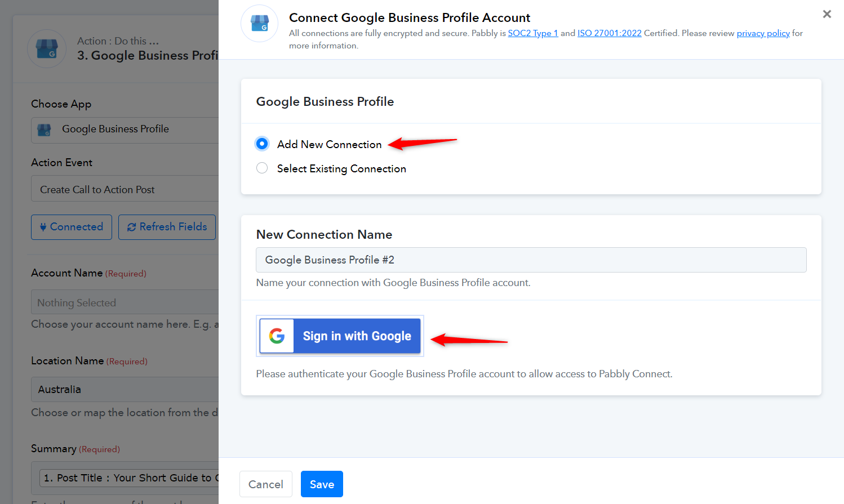Click the store icon in Choose App field
Image resolution: width=844 pixels, height=504 pixels.
point(44,130)
